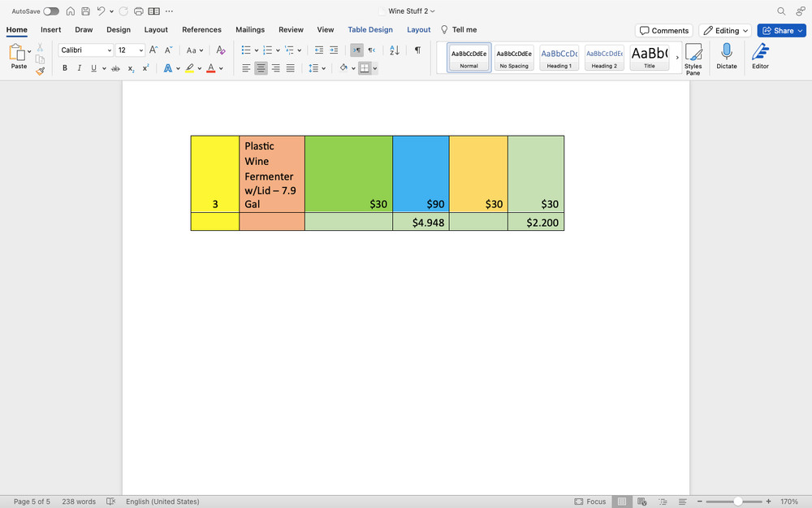812x508 pixels.
Task: Click the Format Painter brush icon
Action: tap(40, 71)
